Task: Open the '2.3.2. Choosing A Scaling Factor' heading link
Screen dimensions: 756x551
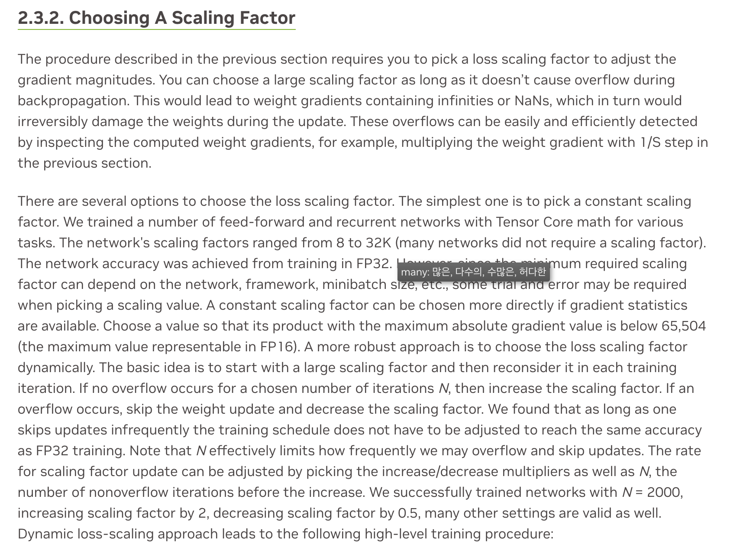Action: click(156, 18)
